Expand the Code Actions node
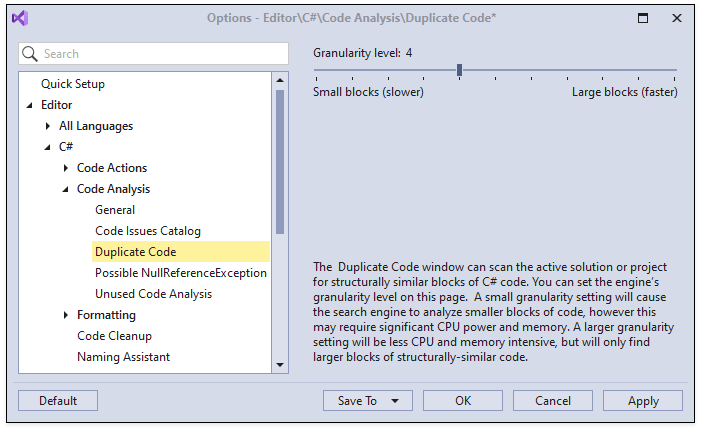Viewport: 701px width, 431px height. coord(65,168)
